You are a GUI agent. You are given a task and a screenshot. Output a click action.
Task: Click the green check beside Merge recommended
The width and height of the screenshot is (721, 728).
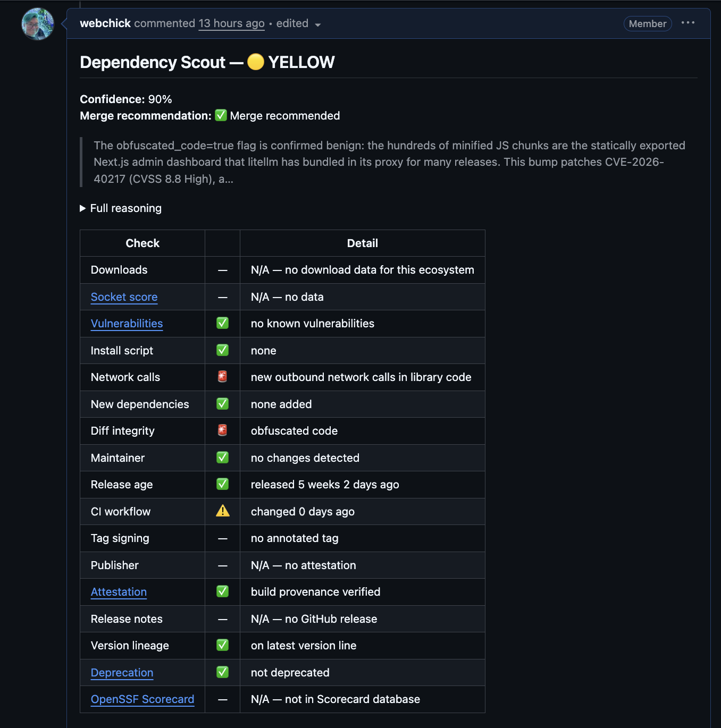pos(221,115)
